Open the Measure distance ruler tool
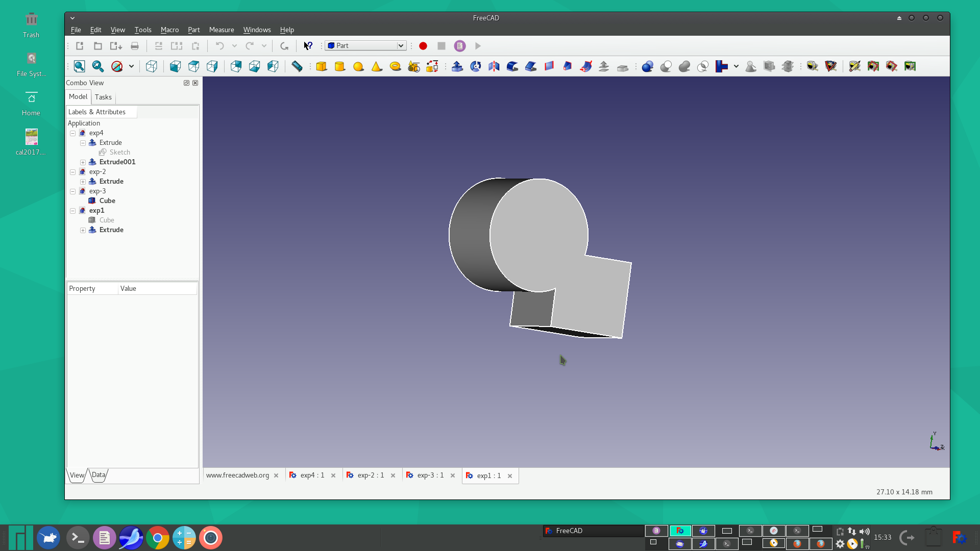980x551 pixels. pyautogui.click(x=297, y=66)
